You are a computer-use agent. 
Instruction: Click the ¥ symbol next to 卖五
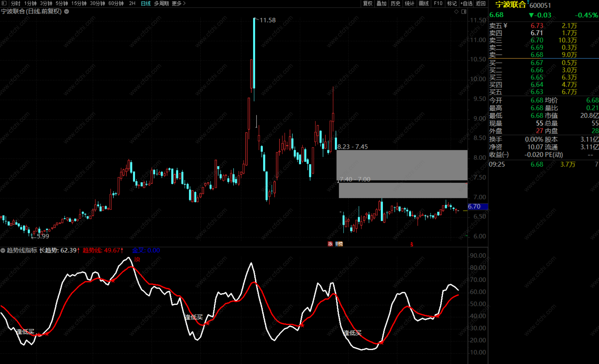pyautogui.click(x=505, y=26)
